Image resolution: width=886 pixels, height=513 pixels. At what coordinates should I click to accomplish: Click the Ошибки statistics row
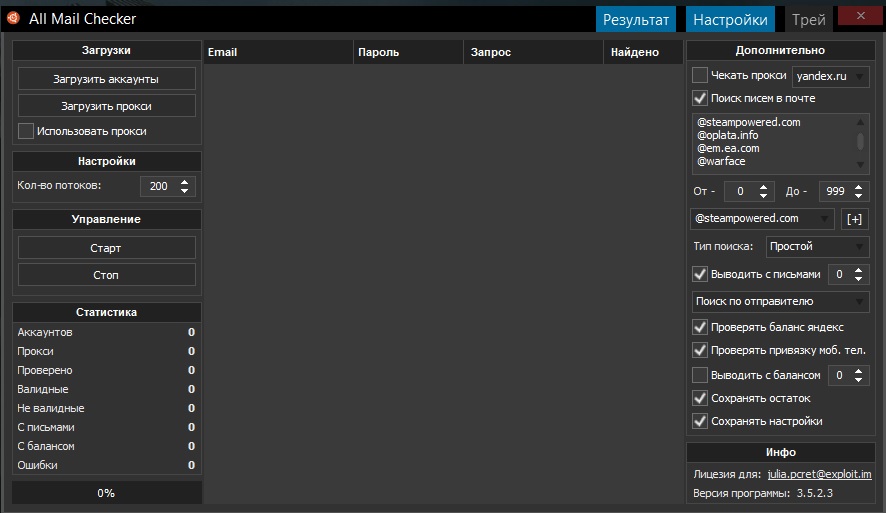[x=106, y=465]
